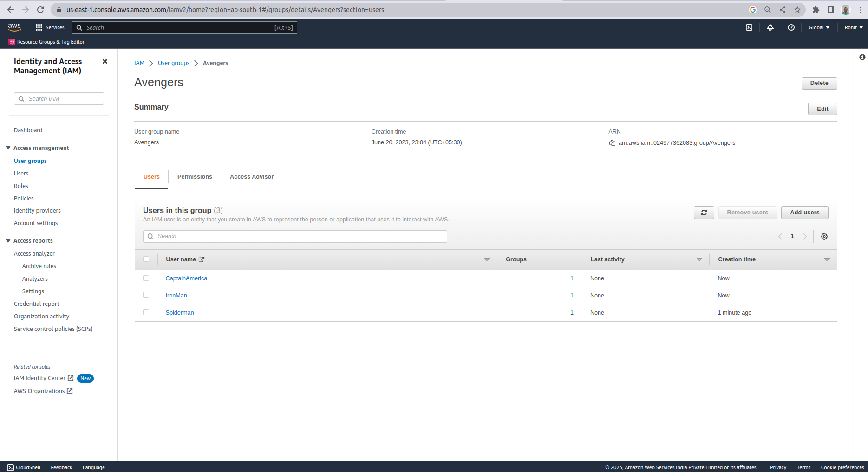Click the browser back arrow
Image resolution: width=868 pixels, height=472 pixels.
11,10
